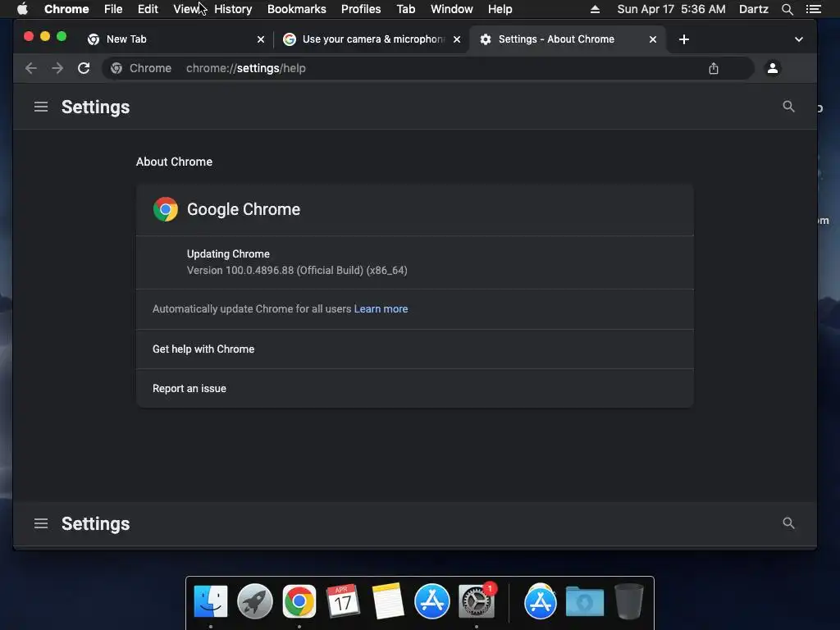Reload the current page
840x630 pixels.
tap(84, 68)
